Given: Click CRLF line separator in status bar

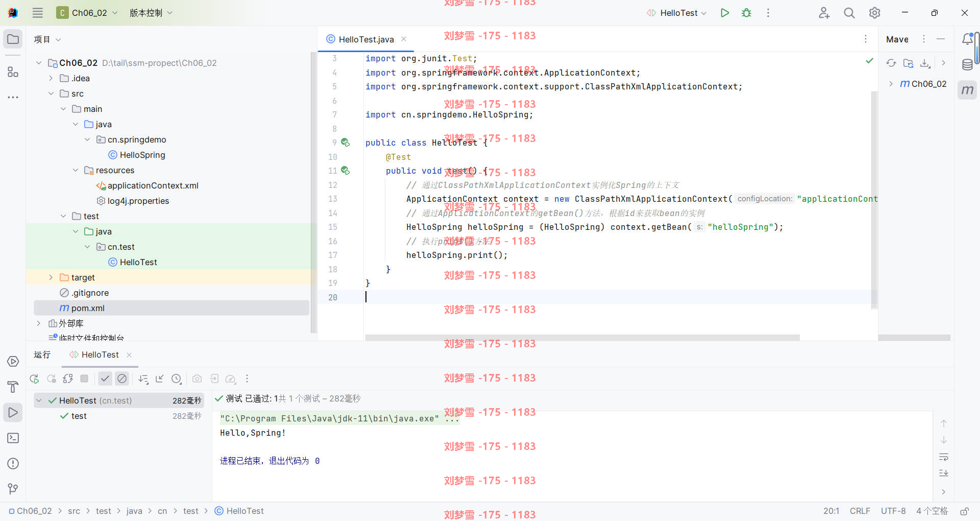Looking at the screenshot, I should pyautogui.click(x=860, y=511).
